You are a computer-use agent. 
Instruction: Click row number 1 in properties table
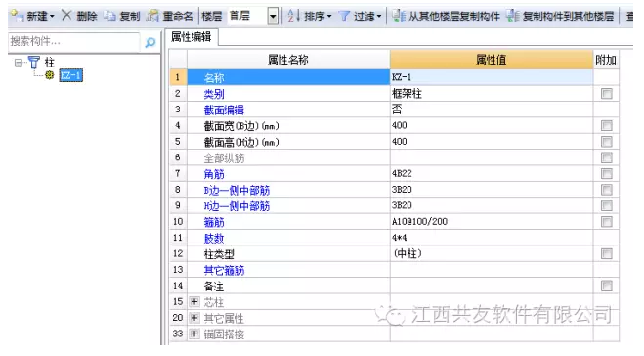[178, 77]
